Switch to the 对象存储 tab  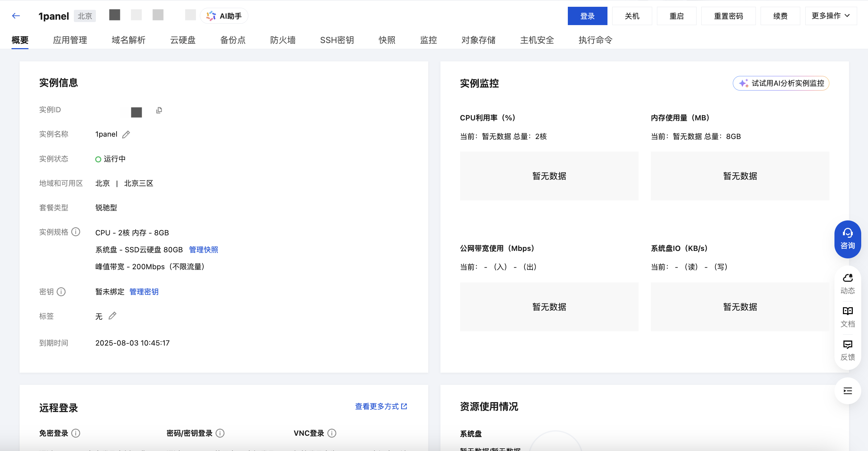pyautogui.click(x=479, y=40)
